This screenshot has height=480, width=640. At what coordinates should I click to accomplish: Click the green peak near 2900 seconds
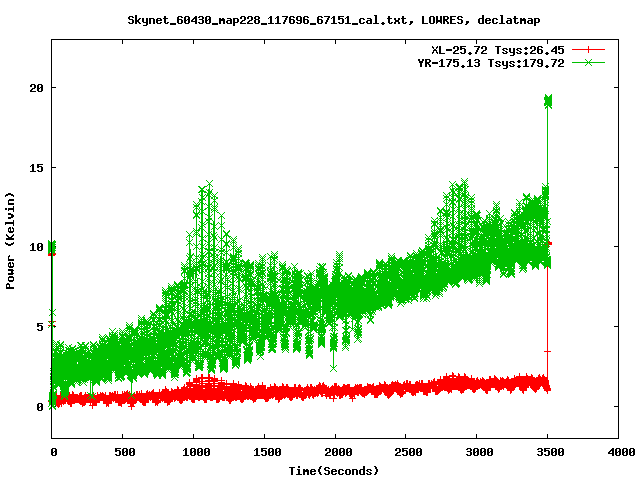(x=464, y=182)
